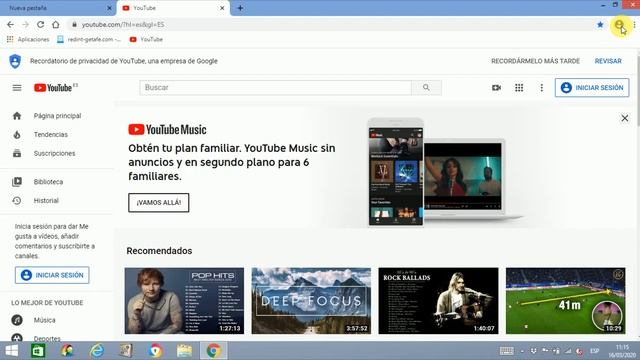Open the YouTube hamburger guide menu
640x360 pixels.
17,88
